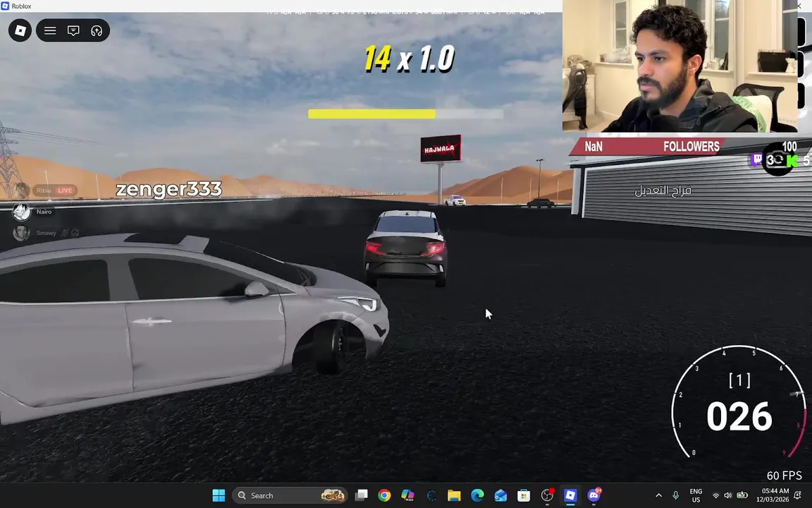Click the 60 FPS counter
Image resolution: width=812 pixels, height=508 pixels.
(x=784, y=476)
